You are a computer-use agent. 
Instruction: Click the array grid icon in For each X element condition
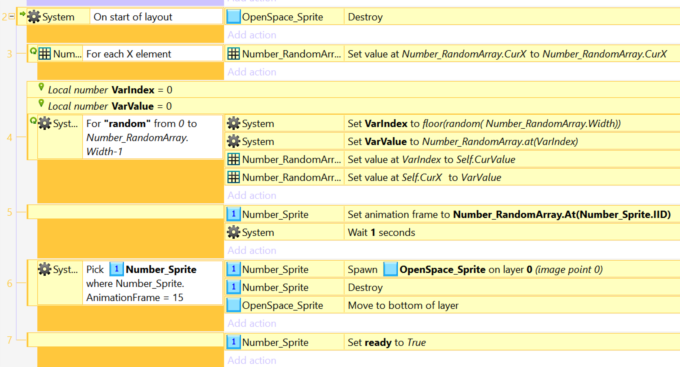pos(45,54)
